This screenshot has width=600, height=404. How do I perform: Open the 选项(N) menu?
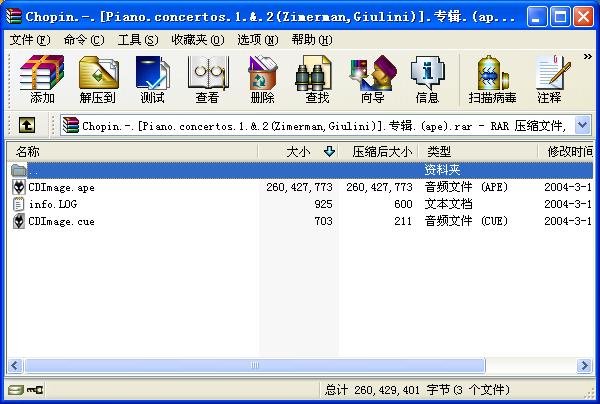pos(258,40)
